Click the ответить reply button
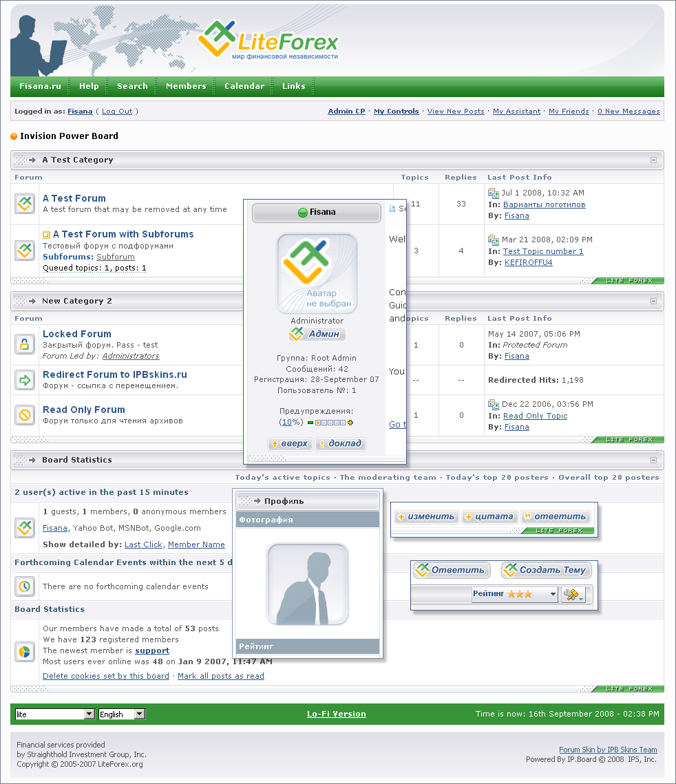Image resolution: width=676 pixels, height=784 pixels. click(x=555, y=516)
